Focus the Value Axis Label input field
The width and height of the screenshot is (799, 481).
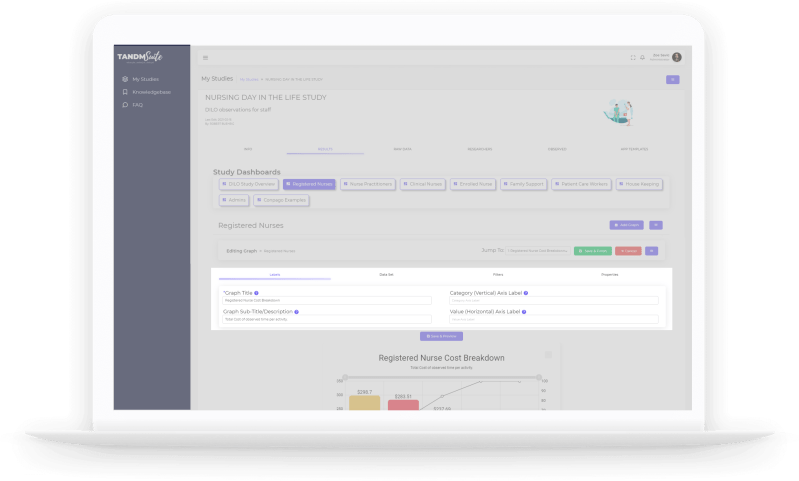coord(554,319)
